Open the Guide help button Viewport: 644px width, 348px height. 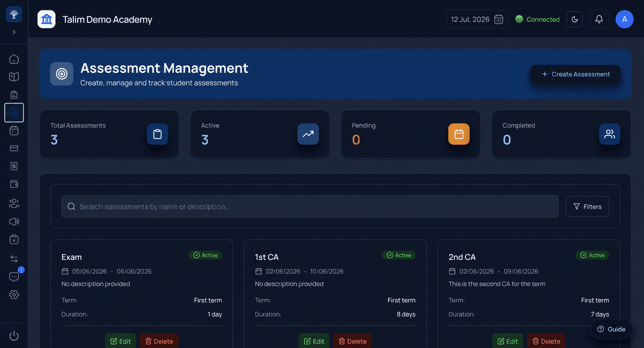tap(611, 329)
